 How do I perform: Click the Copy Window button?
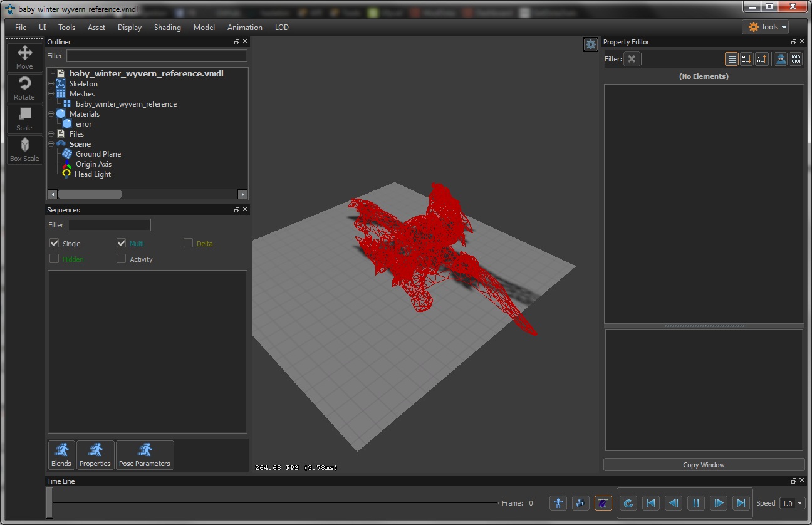click(x=703, y=465)
